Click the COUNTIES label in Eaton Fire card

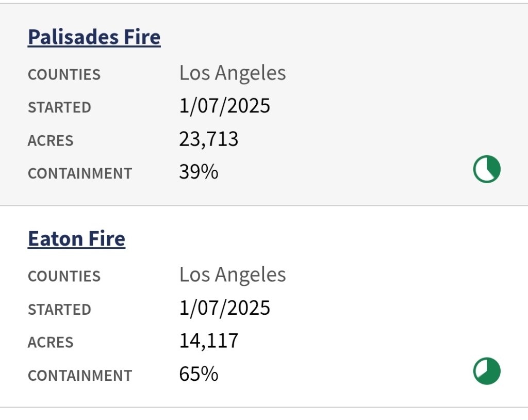pos(64,277)
